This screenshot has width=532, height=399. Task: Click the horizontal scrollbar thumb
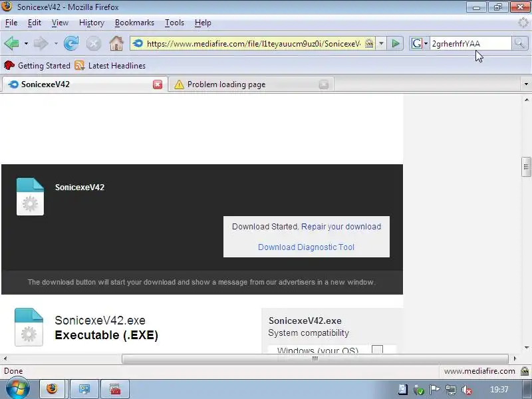click(315, 358)
